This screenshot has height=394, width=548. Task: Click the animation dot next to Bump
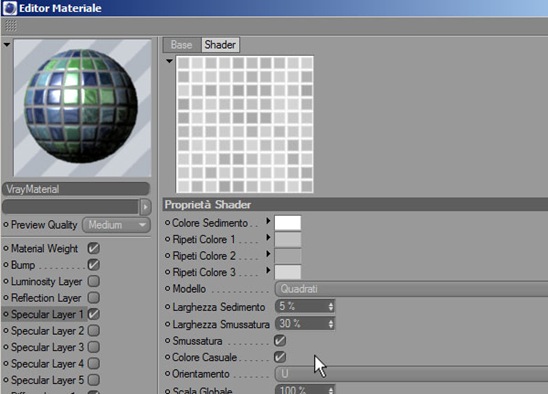6,265
